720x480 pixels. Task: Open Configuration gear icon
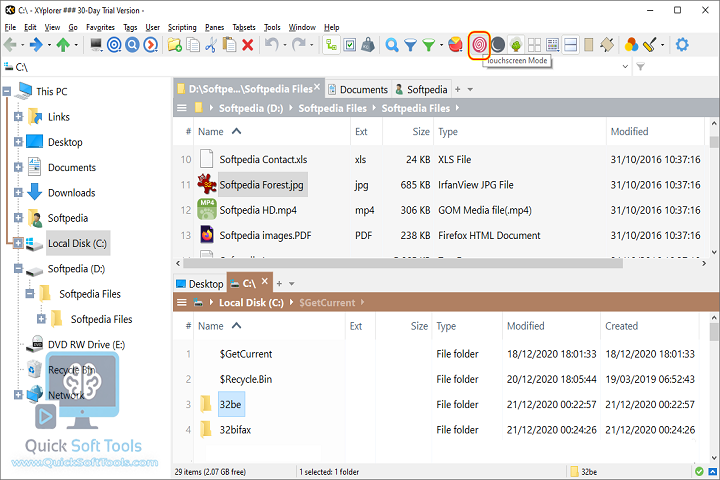pyautogui.click(x=682, y=45)
